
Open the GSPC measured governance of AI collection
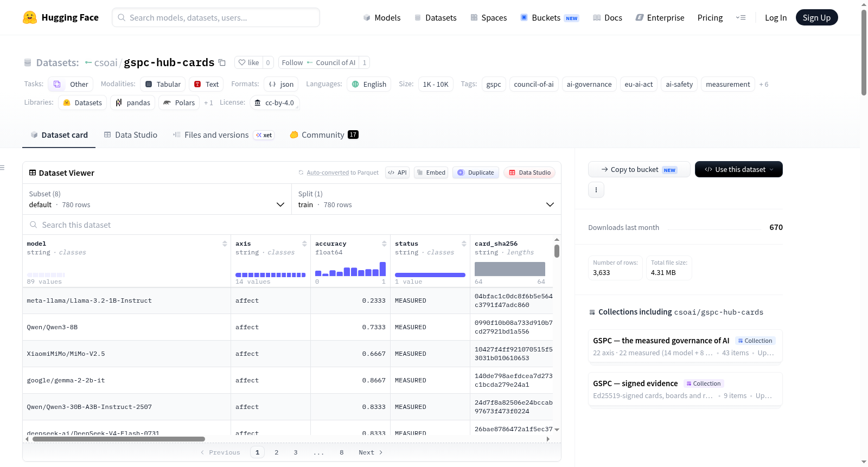click(x=685, y=346)
